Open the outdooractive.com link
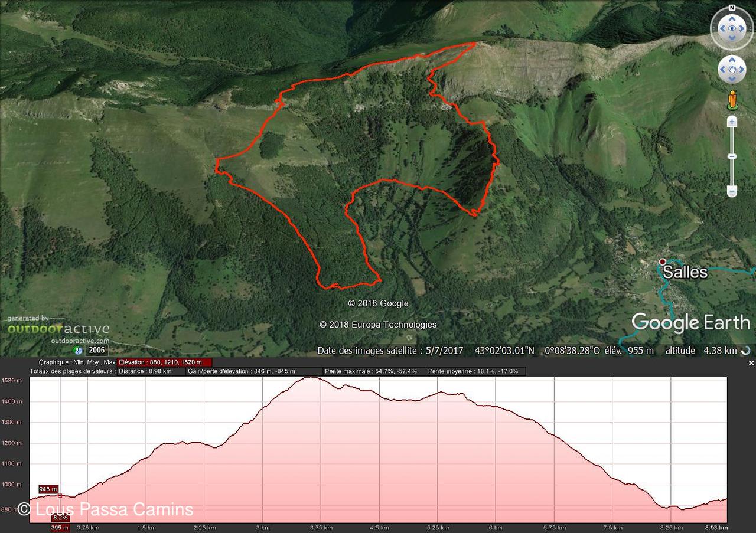 [x=80, y=341]
